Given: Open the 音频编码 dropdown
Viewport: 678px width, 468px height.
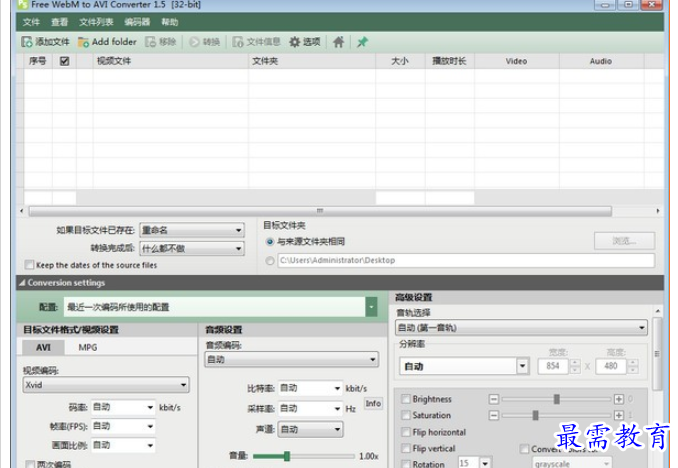Looking at the screenshot, I should coord(291,360).
